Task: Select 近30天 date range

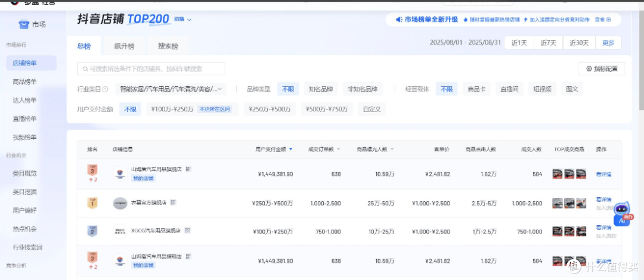Action: point(579,43)
